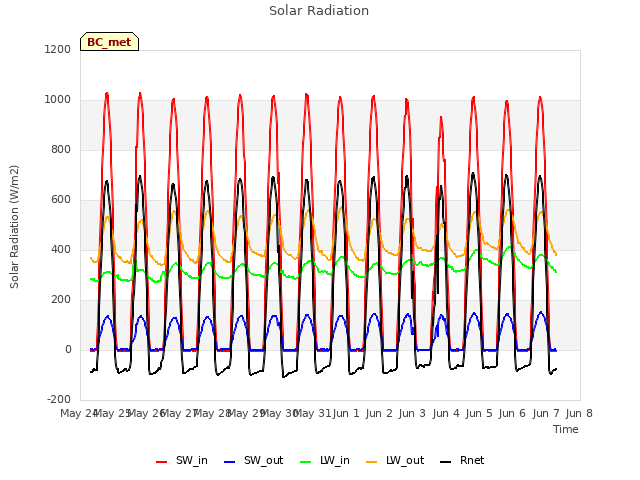The width and height of the screenshot is (640, 480).
Task: Click the Jun 2 x-axis label
Action: point(379,413)
